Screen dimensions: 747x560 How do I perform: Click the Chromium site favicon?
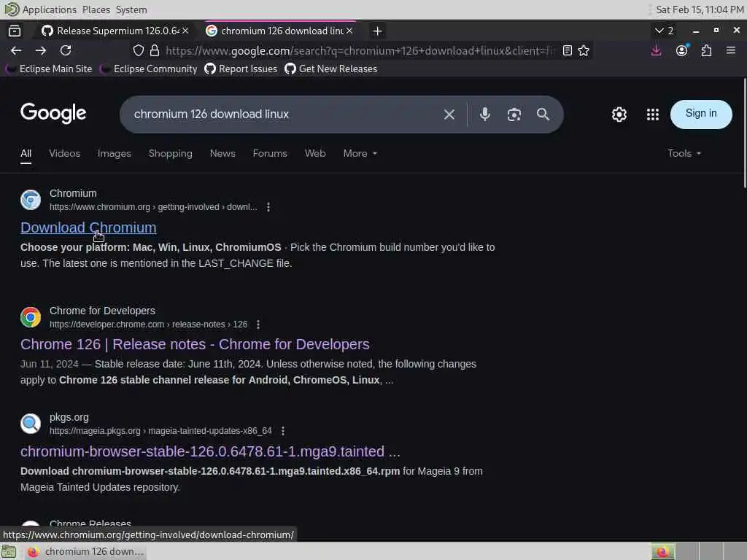click(31, 200)
